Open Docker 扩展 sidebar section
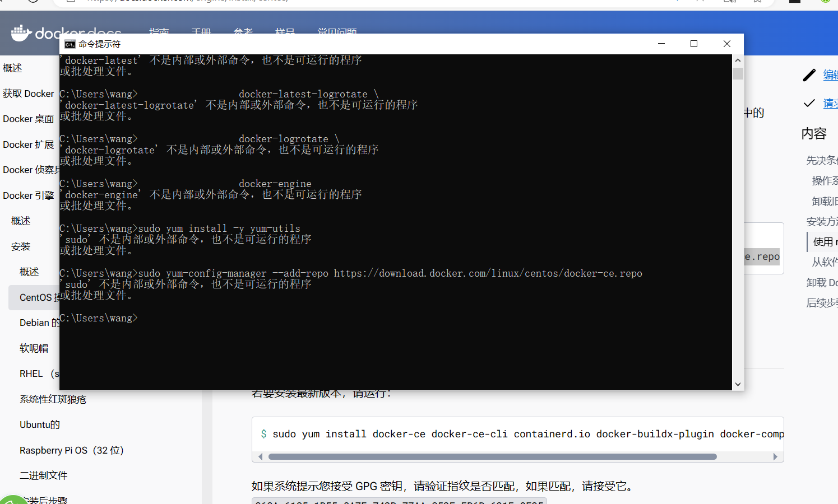The image size is (838, 504). pos(29,144)
